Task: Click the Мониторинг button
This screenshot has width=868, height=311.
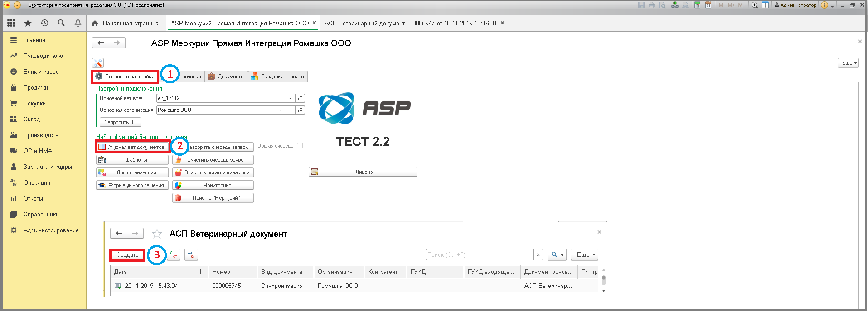Action: (213, 185)
